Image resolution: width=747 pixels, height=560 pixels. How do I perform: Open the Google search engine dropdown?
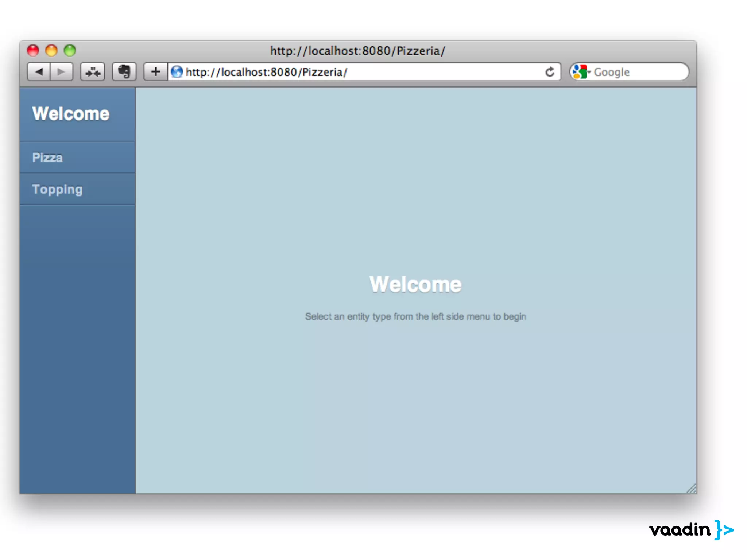click(x=581, y=72)
